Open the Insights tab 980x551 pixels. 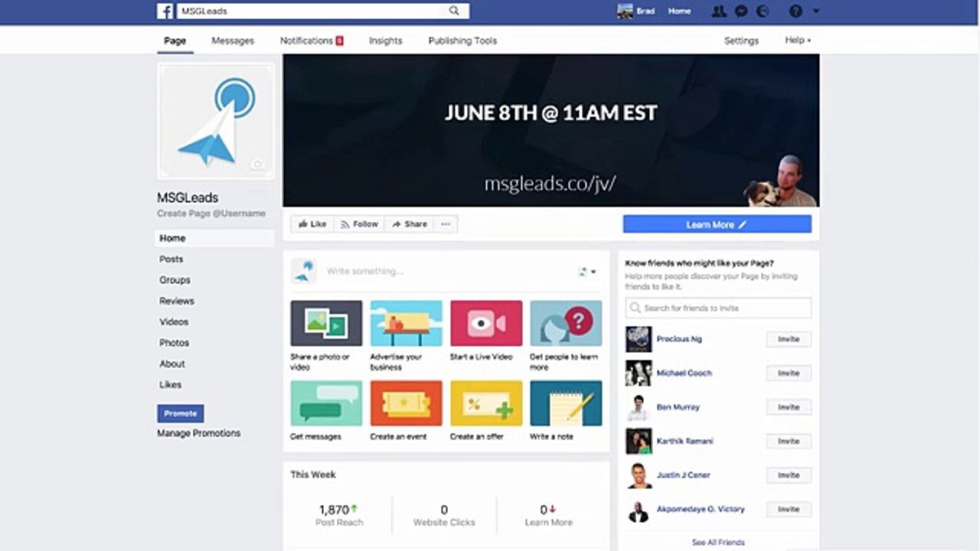[x=385, y=41]
